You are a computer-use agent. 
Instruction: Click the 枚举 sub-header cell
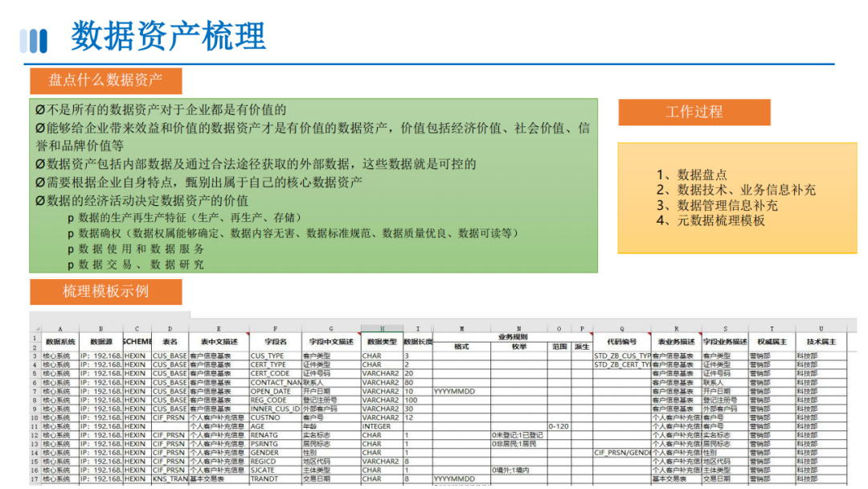pyautogui.click(x=519, y=347)
